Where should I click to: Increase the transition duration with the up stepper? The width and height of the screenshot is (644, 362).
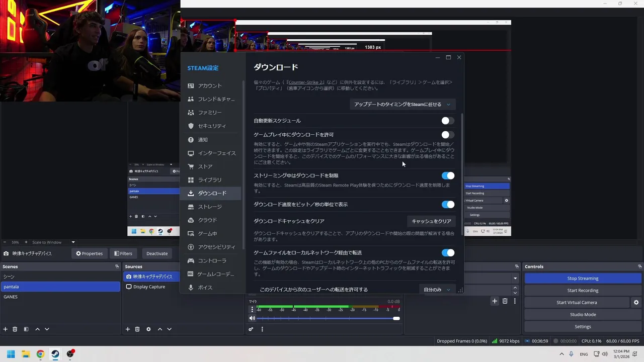(x=515, y=288)
